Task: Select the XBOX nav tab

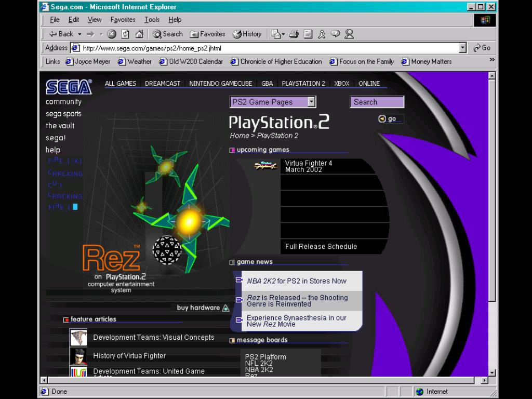Action: [x=342, y=84]
